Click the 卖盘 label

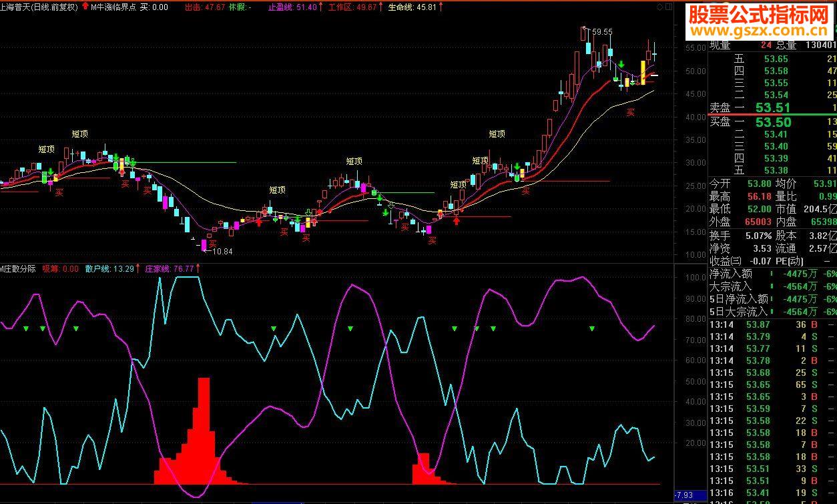point(720,107)
